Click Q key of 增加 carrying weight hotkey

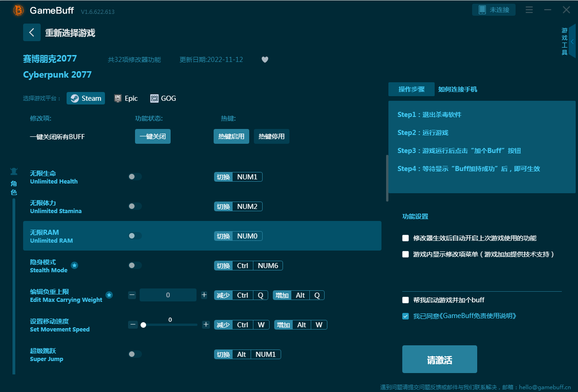(x=317, y=295)
